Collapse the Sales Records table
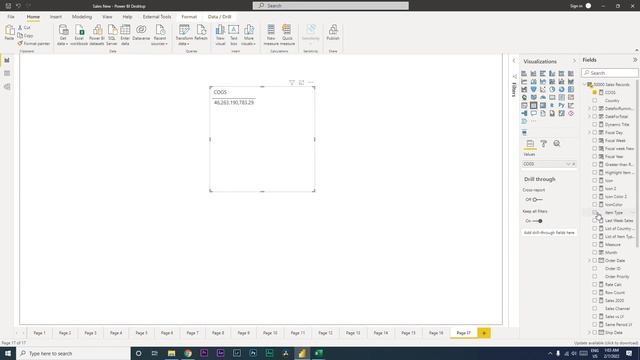Image resolution: width=640 pixels, height=360 pixels. 584,84
